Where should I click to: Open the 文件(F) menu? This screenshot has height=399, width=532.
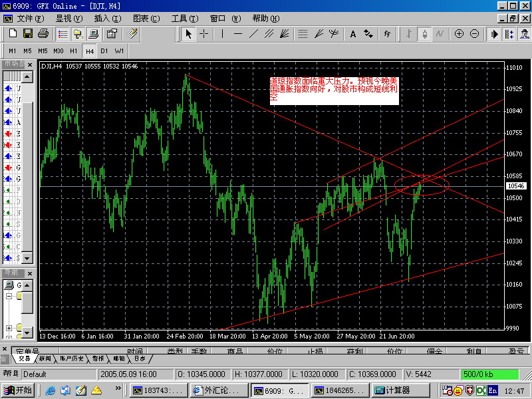[31, 19]
